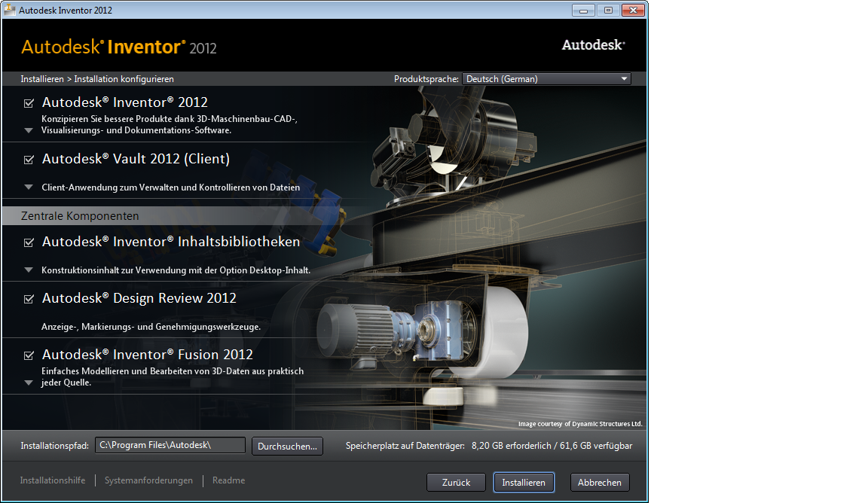Click the Autodesk Inventor 2012 header logo
The width and height of the screenshot is (868, 503).
click(x=119, y=47)
